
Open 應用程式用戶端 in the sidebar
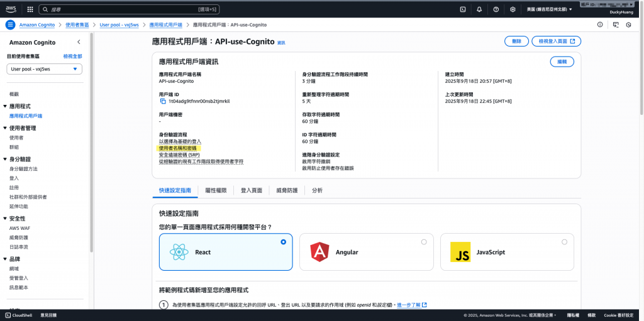point(26,116)
